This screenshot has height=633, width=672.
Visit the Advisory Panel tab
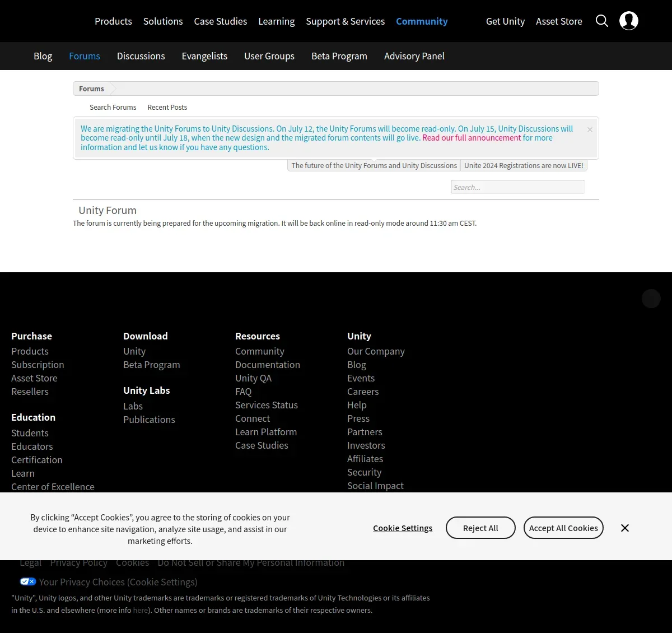tap(414, 56)
